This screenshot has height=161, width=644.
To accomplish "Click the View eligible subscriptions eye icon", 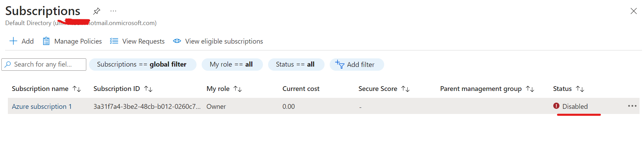I will pyautogui.click(x=177, y=41).
